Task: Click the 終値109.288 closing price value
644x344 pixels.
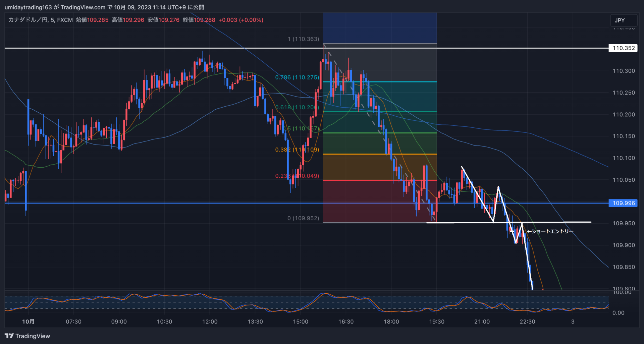Action: [199, 20]
